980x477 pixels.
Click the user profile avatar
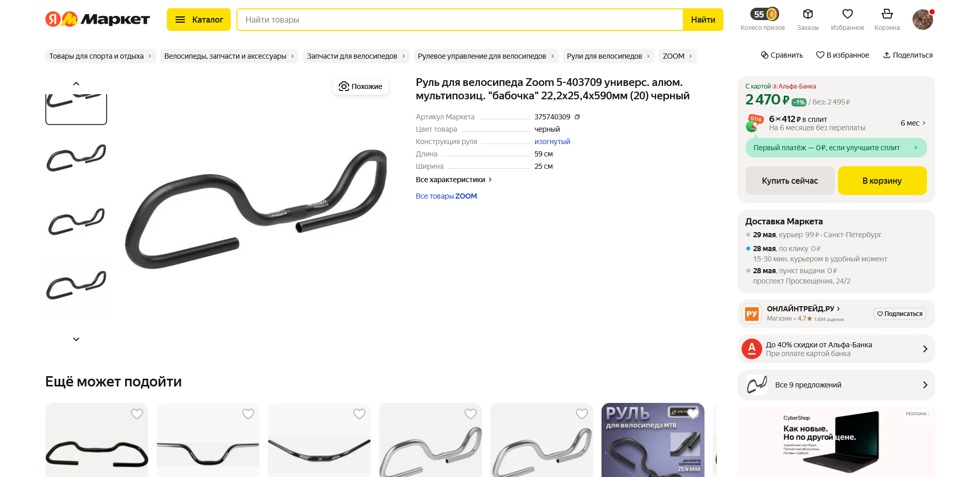tap(923, 20)
